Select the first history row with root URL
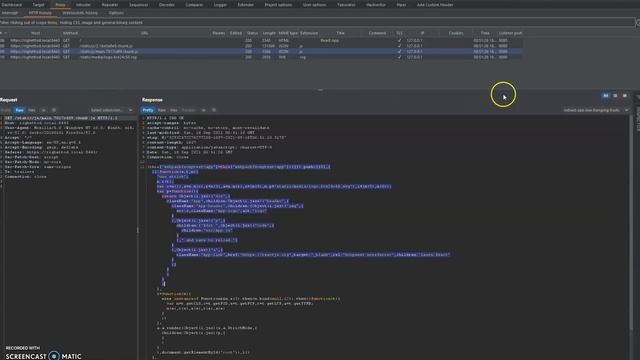The image size is (640, 360). point(261,41)
